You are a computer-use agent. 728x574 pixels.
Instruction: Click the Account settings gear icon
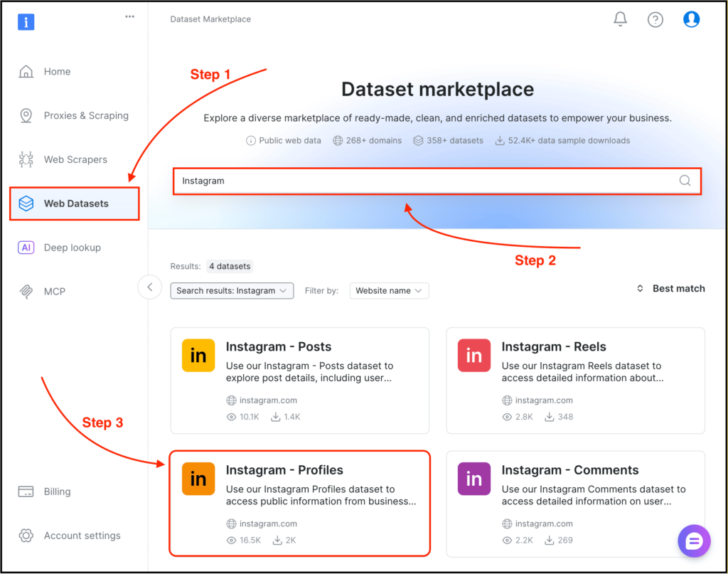26,536
